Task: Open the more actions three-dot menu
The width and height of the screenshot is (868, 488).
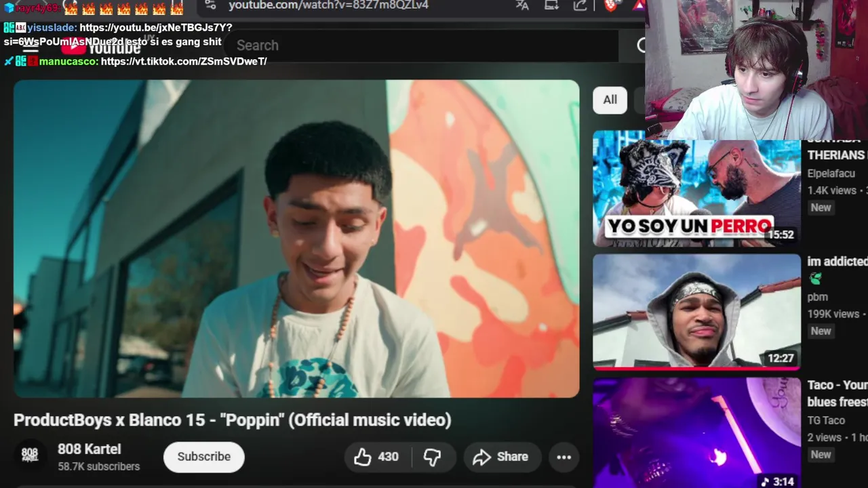Action: (x=564, y=457)
